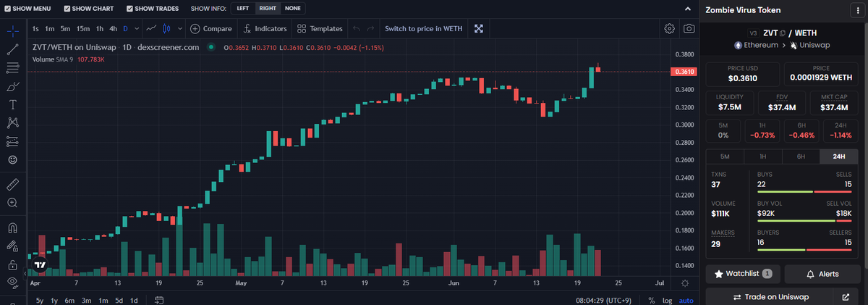Image resolution: width=868 pixels, height=305 pixels.
Task: Set chart range to 5y
Action: coord(40,300)
